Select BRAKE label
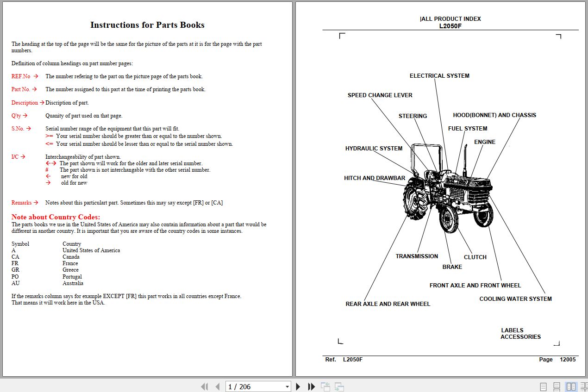This screenshot has height=392, width=588. click(452, 267)
